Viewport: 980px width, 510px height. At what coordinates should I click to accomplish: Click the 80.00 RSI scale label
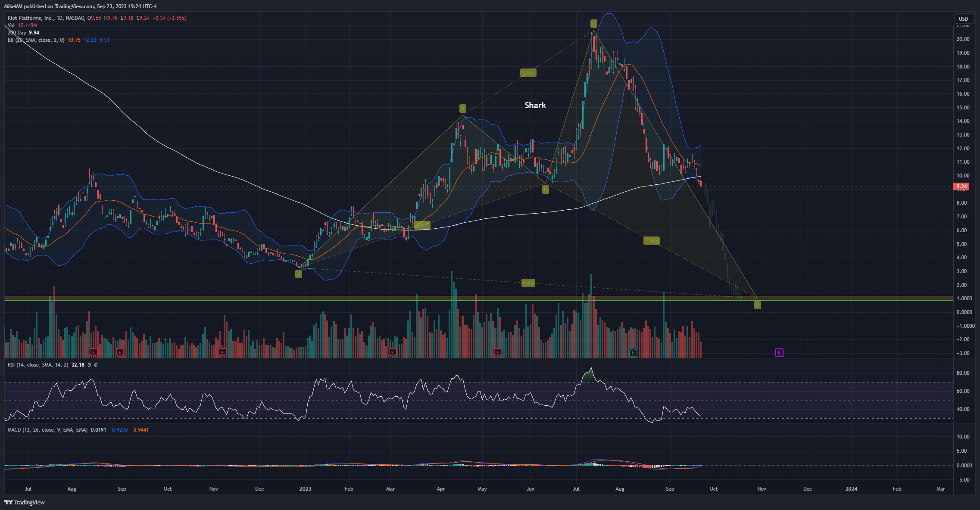963,373
